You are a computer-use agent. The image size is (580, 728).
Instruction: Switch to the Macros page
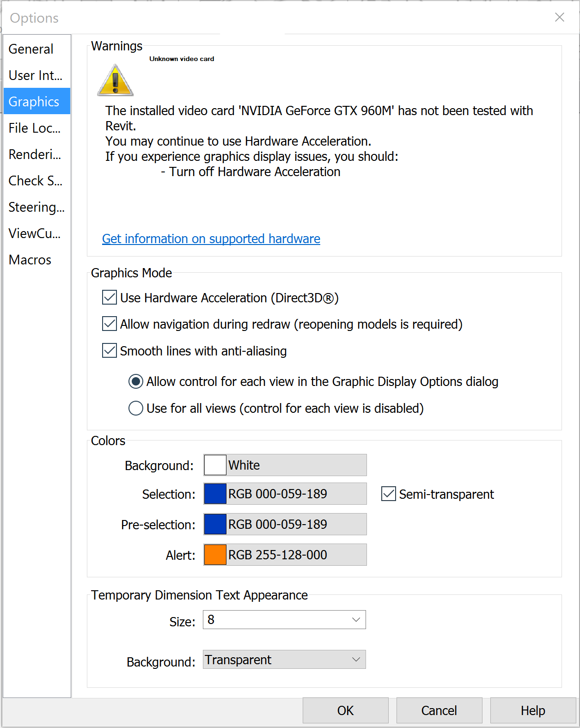(x=30, y=259)
